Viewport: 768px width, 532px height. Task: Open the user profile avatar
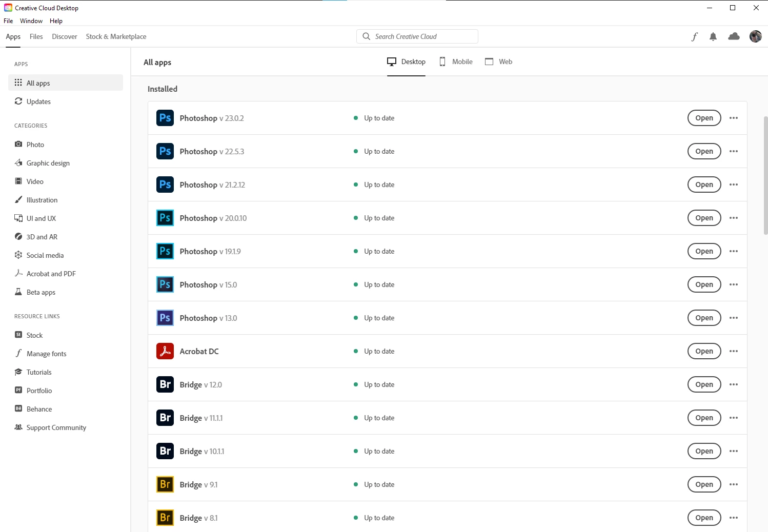tap(756, 36)
